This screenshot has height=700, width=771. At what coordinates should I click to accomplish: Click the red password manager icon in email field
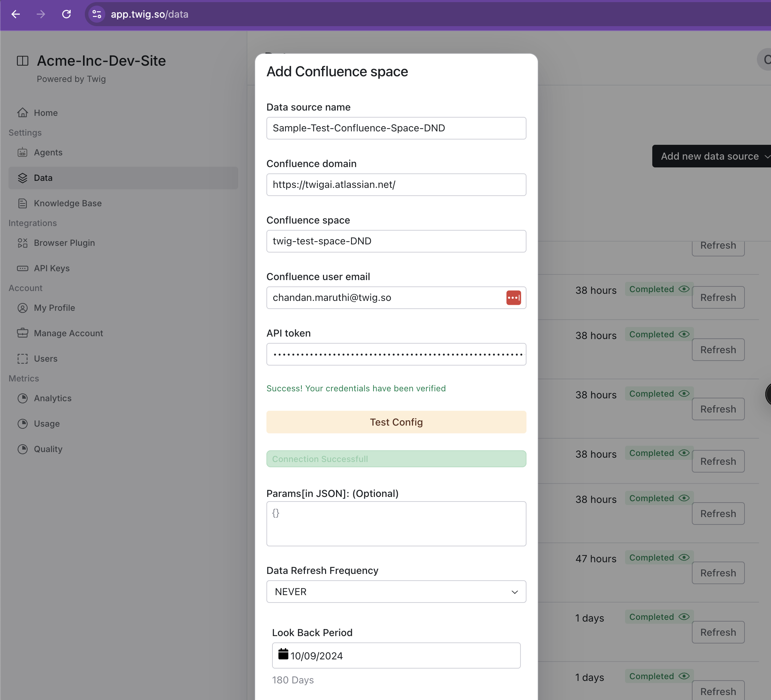point(513,297)
